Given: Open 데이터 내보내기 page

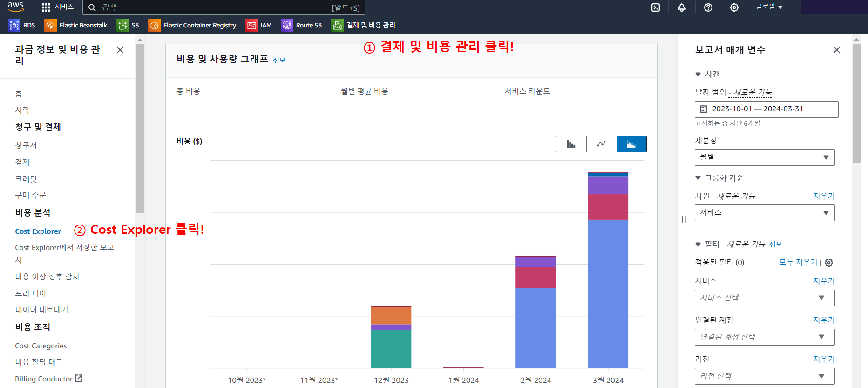Looking at the screenshot, I should pos(42,310).
